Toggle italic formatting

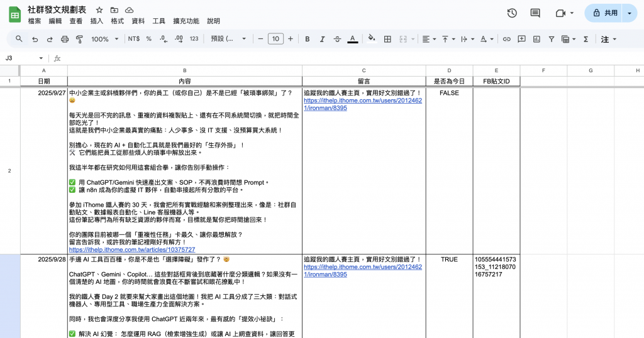tap(322, 39)
